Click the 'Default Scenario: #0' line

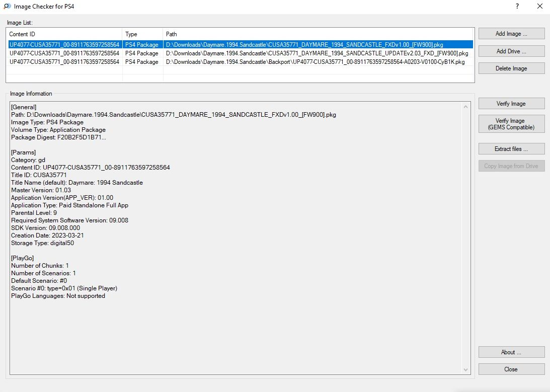[x=39, y=280]
